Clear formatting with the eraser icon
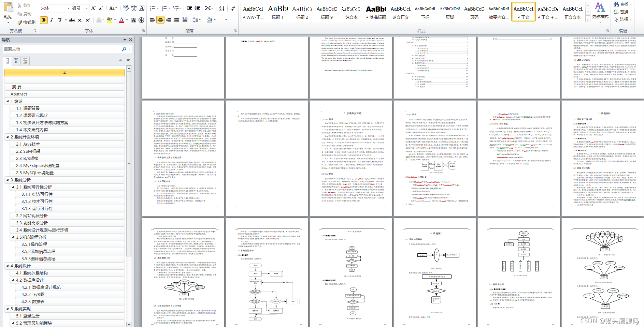The image size is (644, 327). click(126, 8)
